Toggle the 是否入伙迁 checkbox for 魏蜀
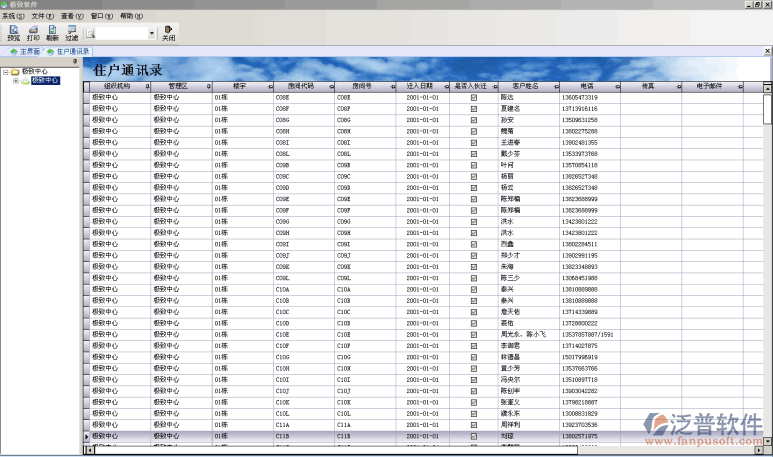Image resolution: width=773 pixels, height=457 pixels. 473,131
